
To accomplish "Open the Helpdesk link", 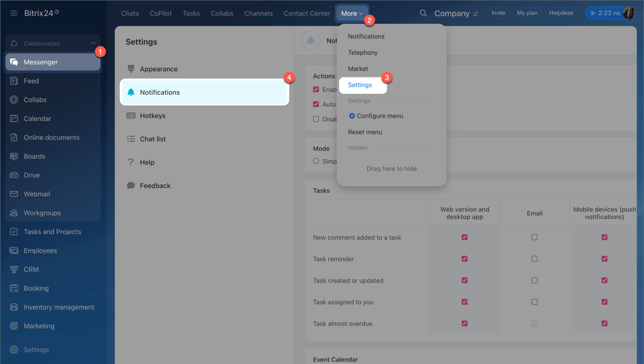I will click(561, 13).
